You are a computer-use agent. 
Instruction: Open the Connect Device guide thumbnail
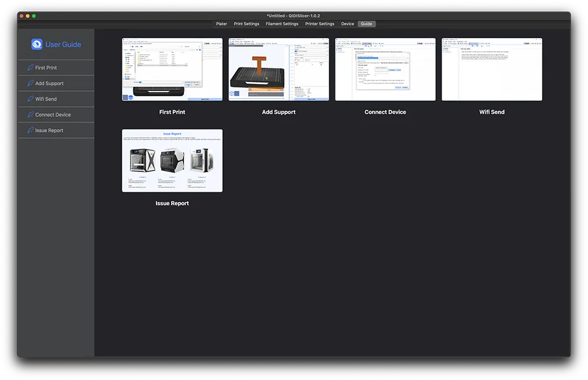click(x=385, y=69)
